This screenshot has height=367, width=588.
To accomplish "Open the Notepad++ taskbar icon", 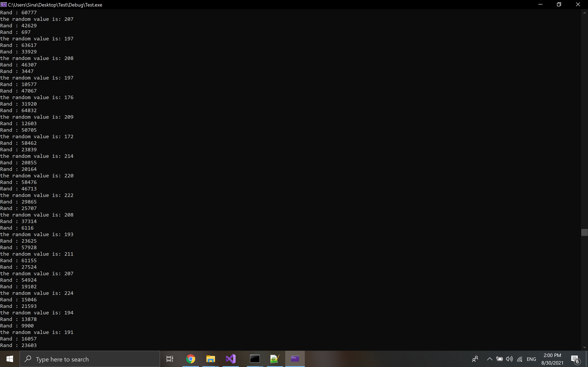I will click(x=275, y=359).
